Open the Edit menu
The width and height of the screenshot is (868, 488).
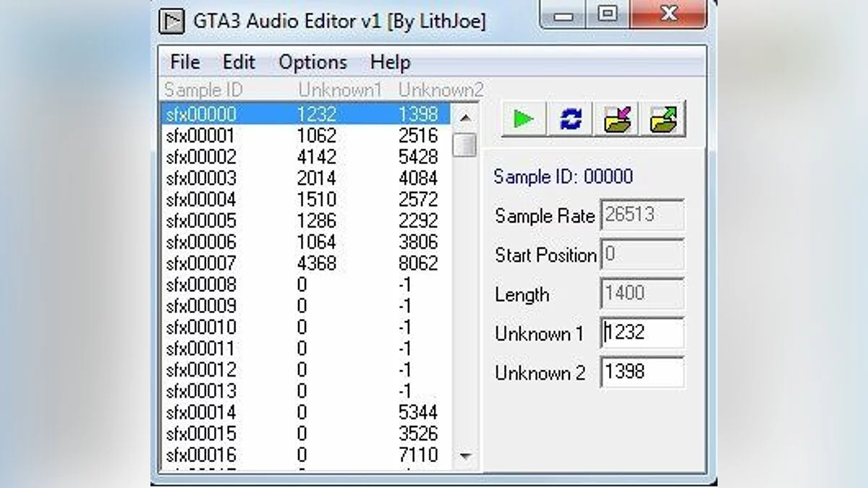click(239, 62)
